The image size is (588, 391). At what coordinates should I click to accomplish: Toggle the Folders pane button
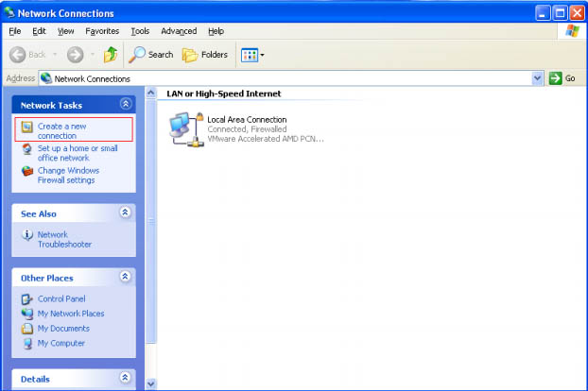205,55
